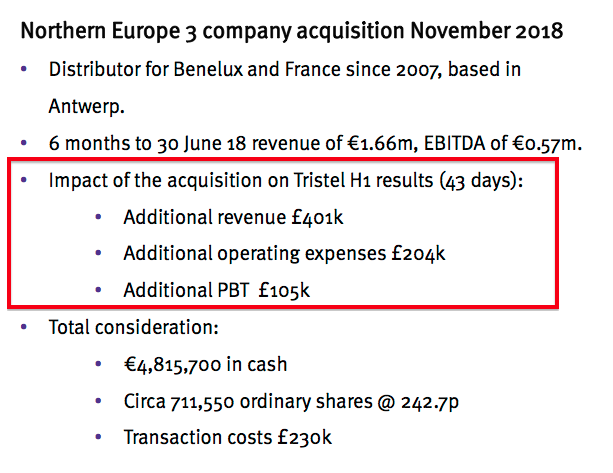Screen dimensions: 613x473
Task: Click the Additional operating expenses £204k line
Action: [x=284, y=254]
